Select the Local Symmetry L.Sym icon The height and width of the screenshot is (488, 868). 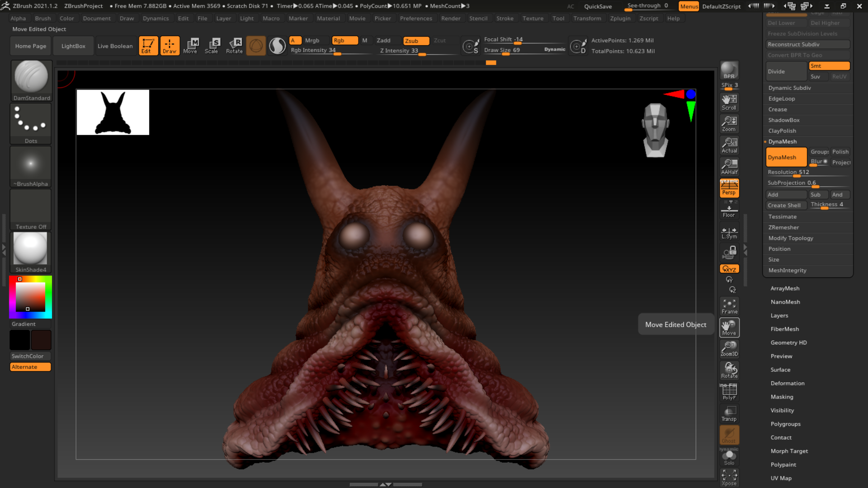(729, 231)
